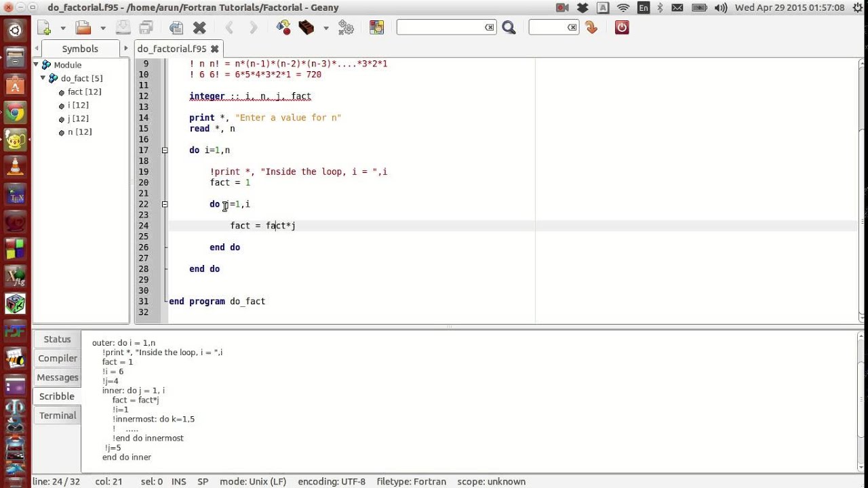The height and width of the screenshot is (488, 868).
Task: Open the sound volume indicator
Action: point(721,8)
